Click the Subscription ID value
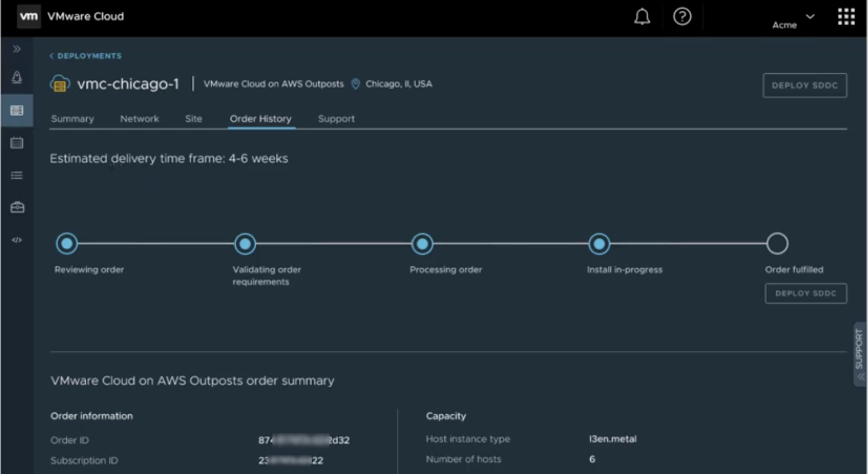The image size is (868, 474). [x=291, y=460]
